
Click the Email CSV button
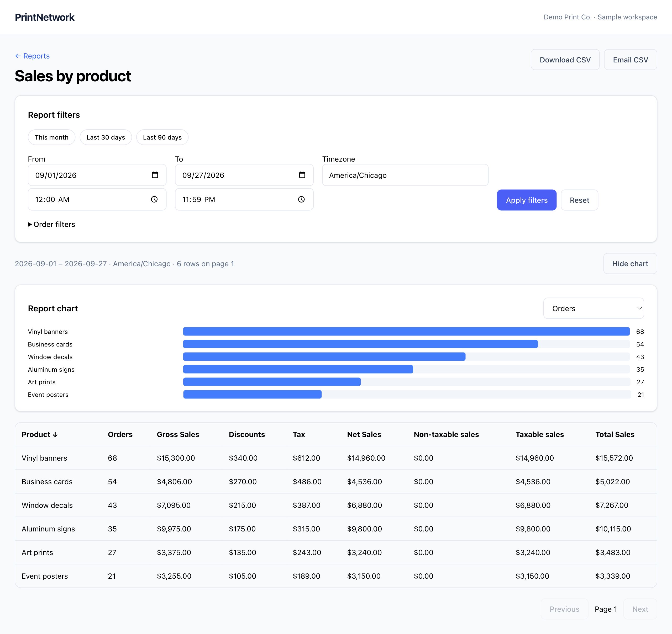631,60
